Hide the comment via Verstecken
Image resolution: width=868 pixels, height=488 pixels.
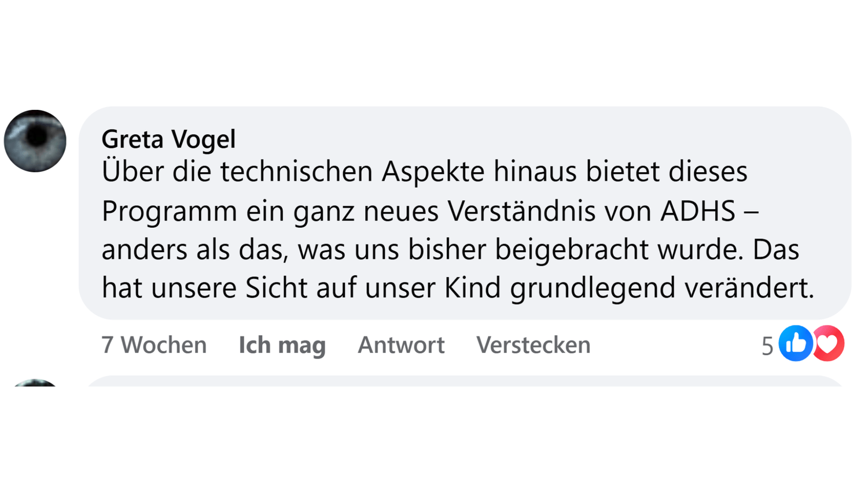point(533,345)
